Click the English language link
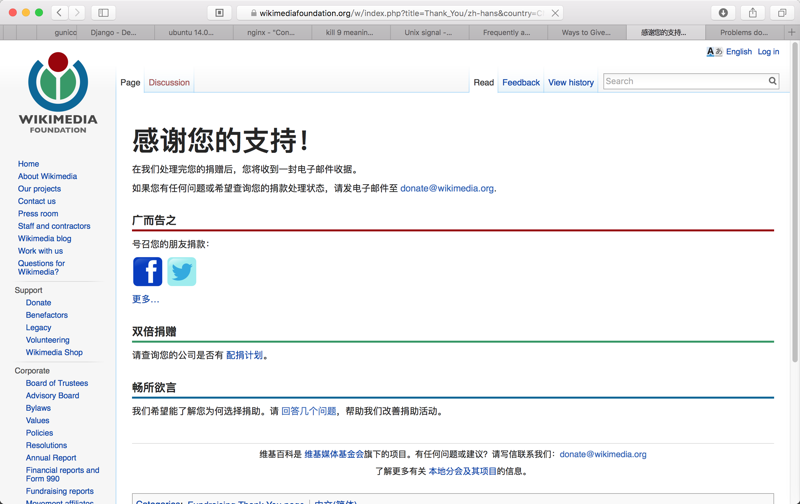This screenshot has width=800, height=504. coord(739,52)
